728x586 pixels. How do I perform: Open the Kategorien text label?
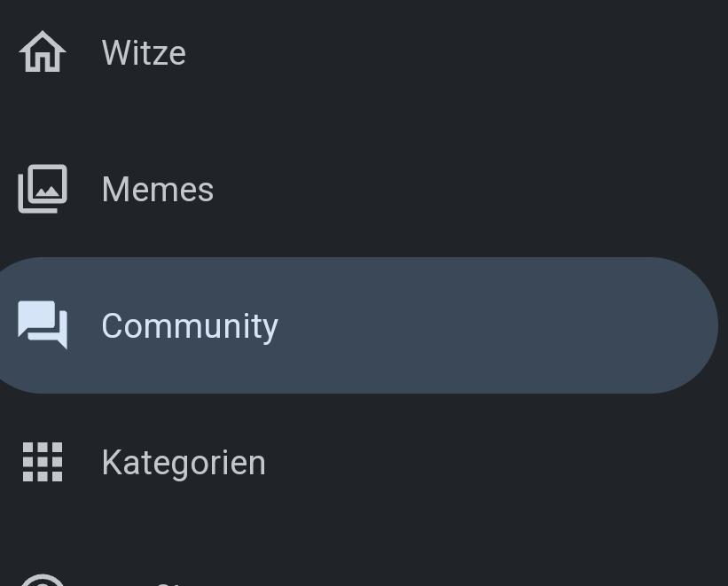coord(184,463)
